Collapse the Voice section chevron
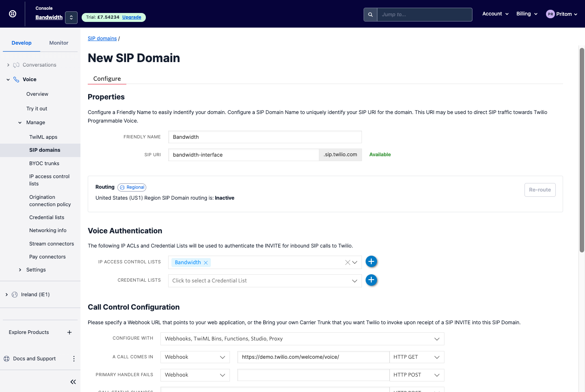 [8, 80]
